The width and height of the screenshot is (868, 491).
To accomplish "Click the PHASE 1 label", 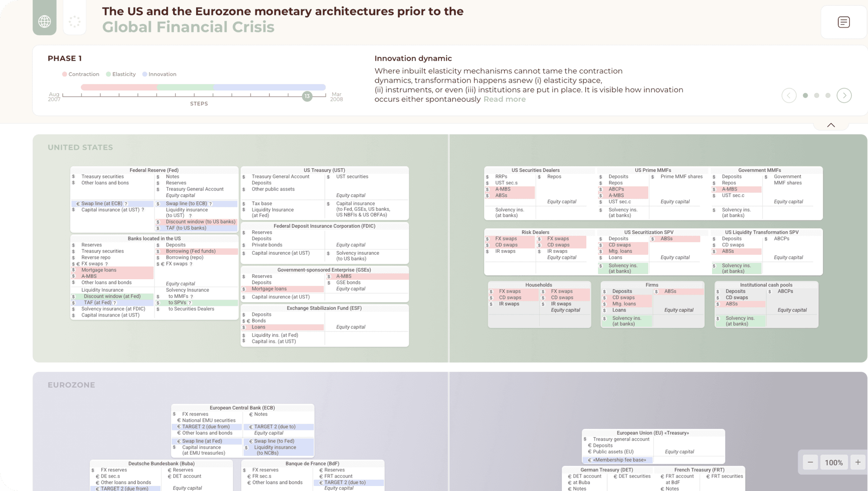I will [x=65, y=58].
